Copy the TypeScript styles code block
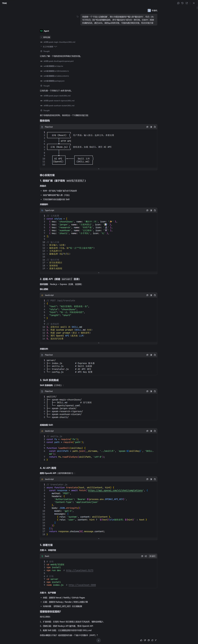The width and height of the screenshot is (198, 644). (x=147, y=211)
